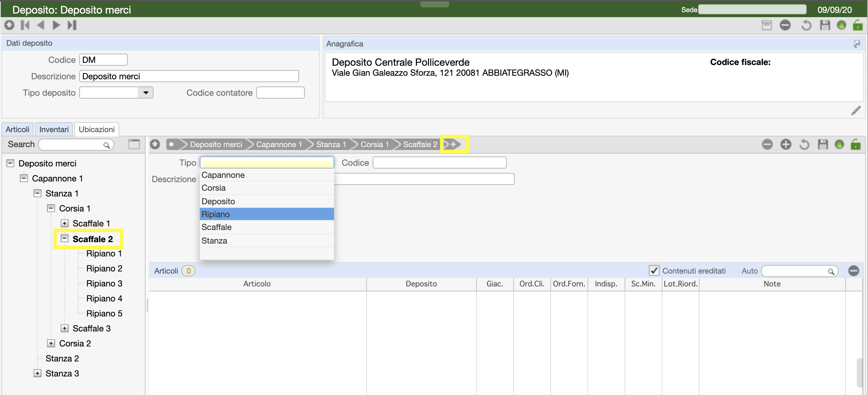The width and height of the screenshot is (868, 395).
Task: Choose Corsia from the Tipo list
Action: (x=267, y=188)
